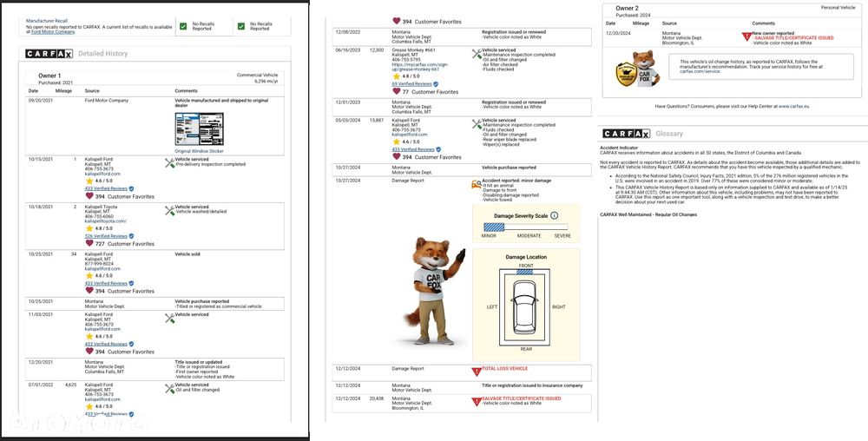This screenshot has height=441, width=868.
Task: Click info icon beside Damage Severity Scale
Action: pos(554,216)
